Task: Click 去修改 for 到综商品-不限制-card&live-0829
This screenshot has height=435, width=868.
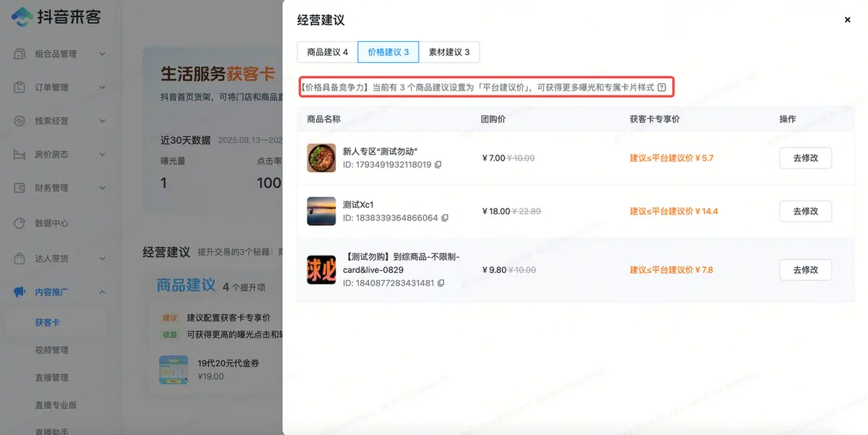Action: click(x=805, y=270)
